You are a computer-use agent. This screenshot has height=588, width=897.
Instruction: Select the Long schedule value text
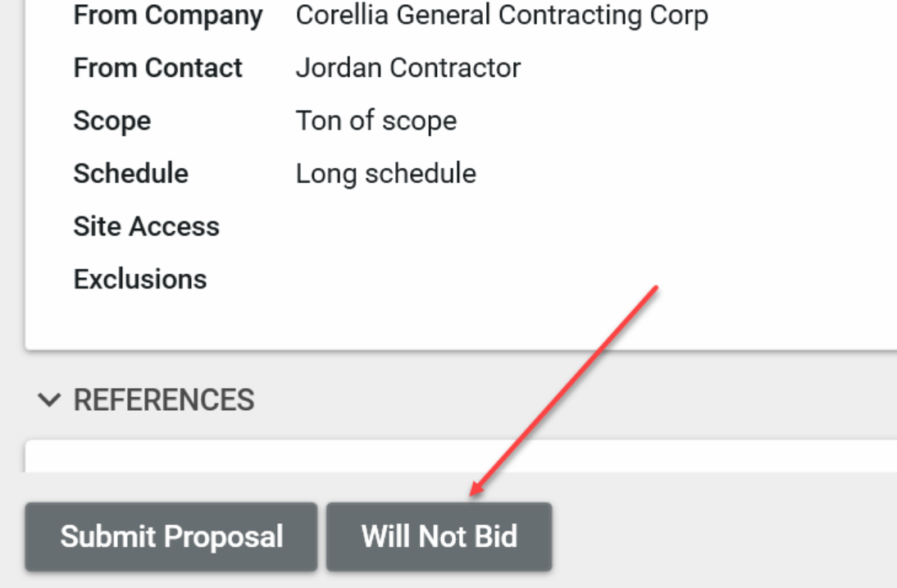click(x=385, y=173)
